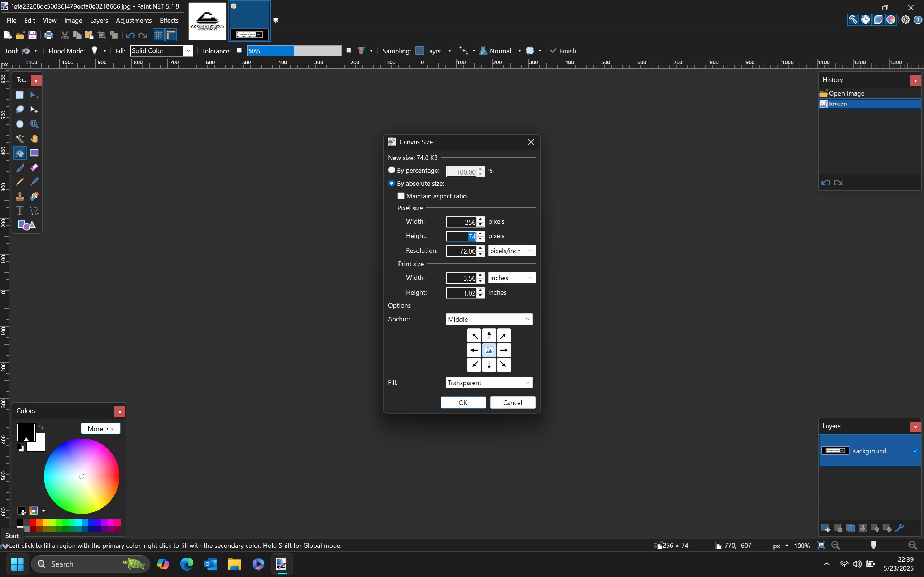
Task: Select the Gradient tool
Action: [34, 153]
